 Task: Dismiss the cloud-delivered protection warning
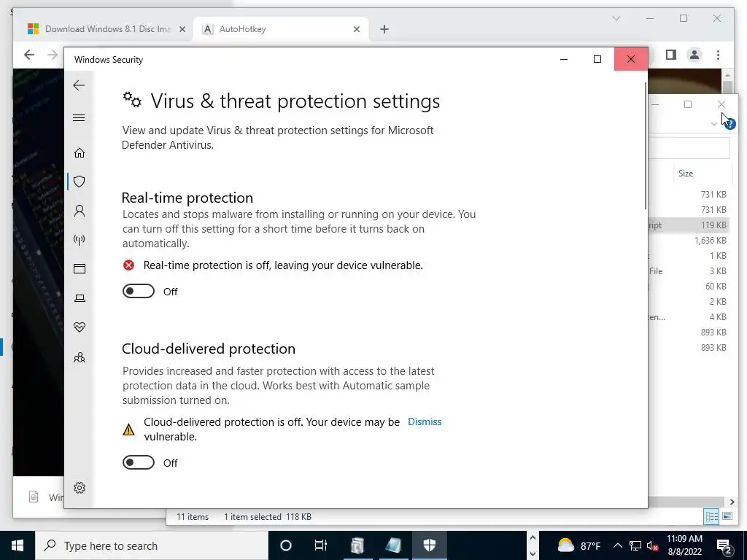click(x=425, y=422)
